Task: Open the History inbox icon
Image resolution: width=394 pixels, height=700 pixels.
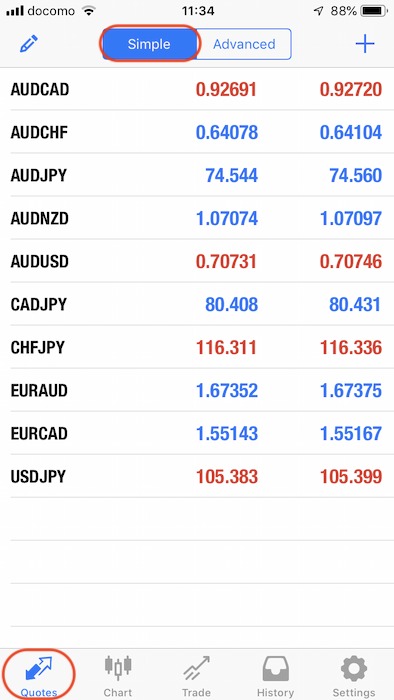Action: tap(275, 668)
